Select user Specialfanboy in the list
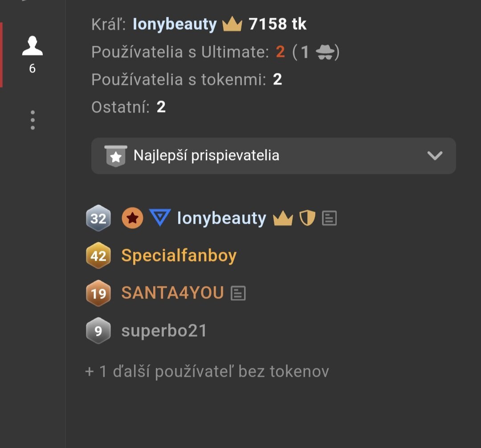 pyautogui.click(x=179, y=256)
